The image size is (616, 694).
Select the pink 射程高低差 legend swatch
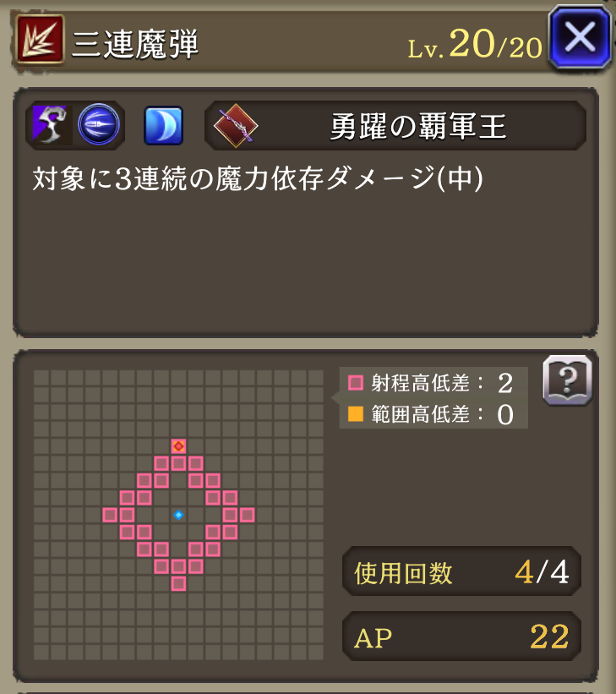356,382
